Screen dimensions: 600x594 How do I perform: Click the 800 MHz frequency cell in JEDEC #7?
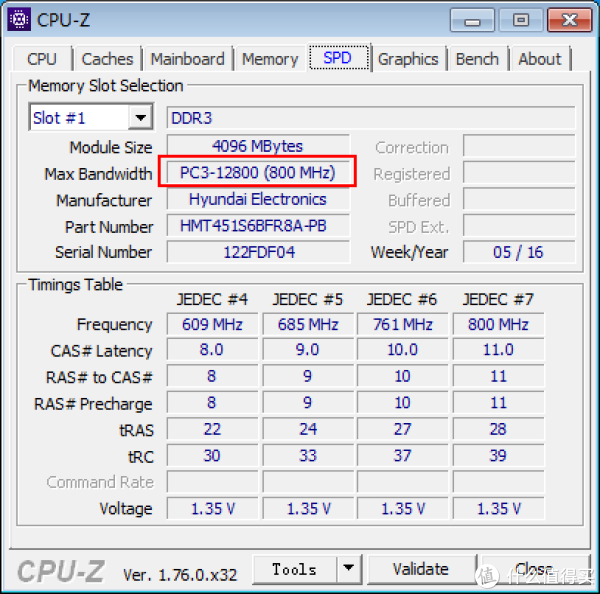498,325
